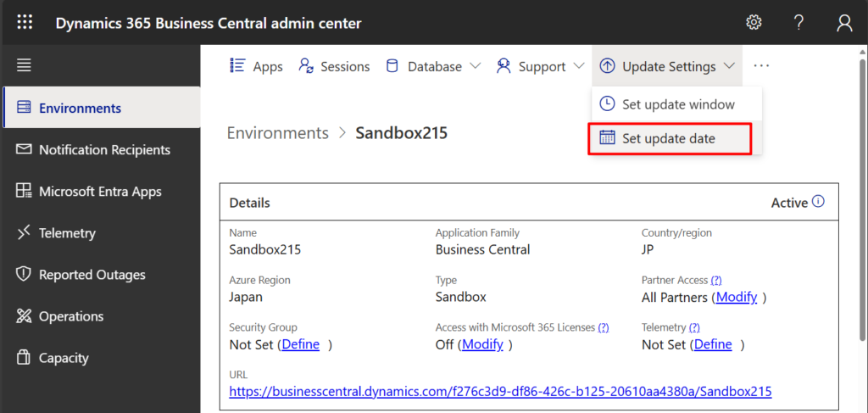Image resolution: width=868 pixels, height=413 pixels.
Task: Go to Environments breadcrumb
Action: point(277,133)
